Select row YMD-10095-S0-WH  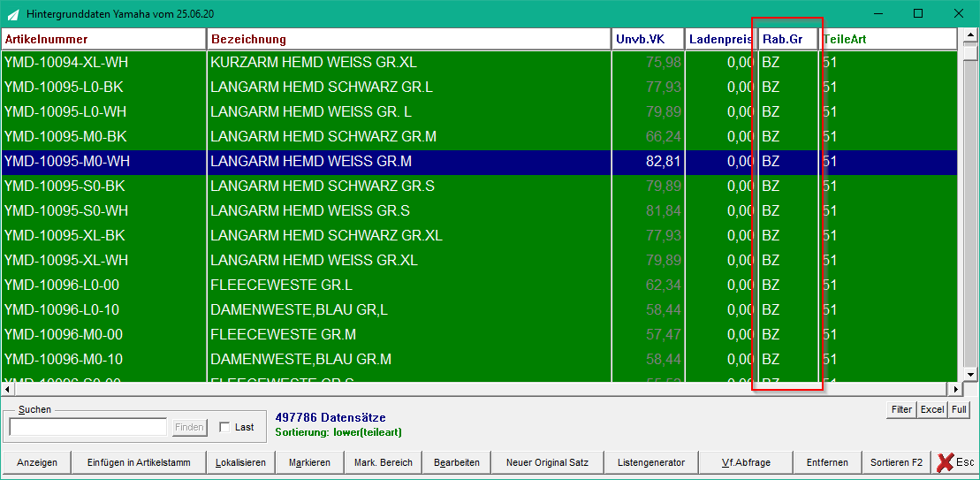tap(479, 211)
